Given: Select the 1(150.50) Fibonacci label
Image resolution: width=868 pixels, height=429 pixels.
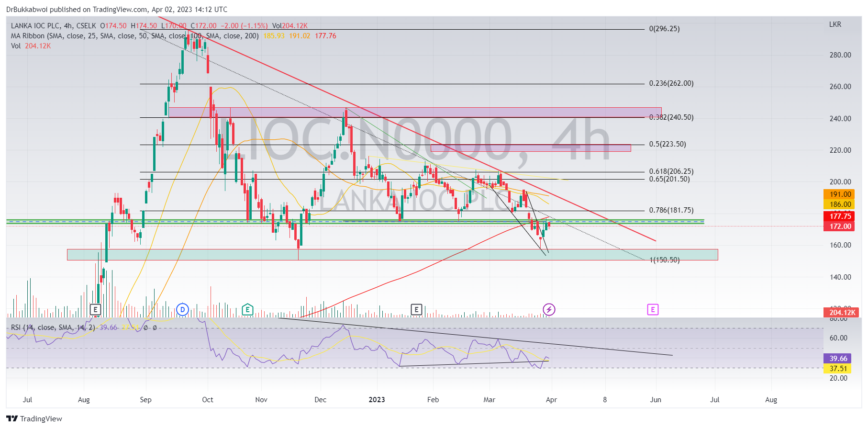Looking at the screenshot, I should pyautogui.click(x=665, y=260).
